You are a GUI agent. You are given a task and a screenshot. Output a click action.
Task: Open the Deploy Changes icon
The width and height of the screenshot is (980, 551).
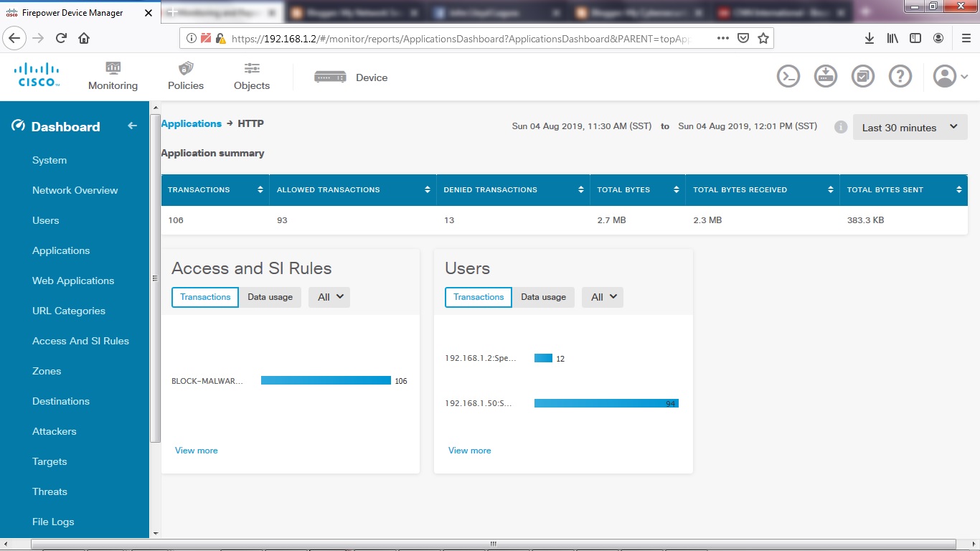(x=863, y=75)
